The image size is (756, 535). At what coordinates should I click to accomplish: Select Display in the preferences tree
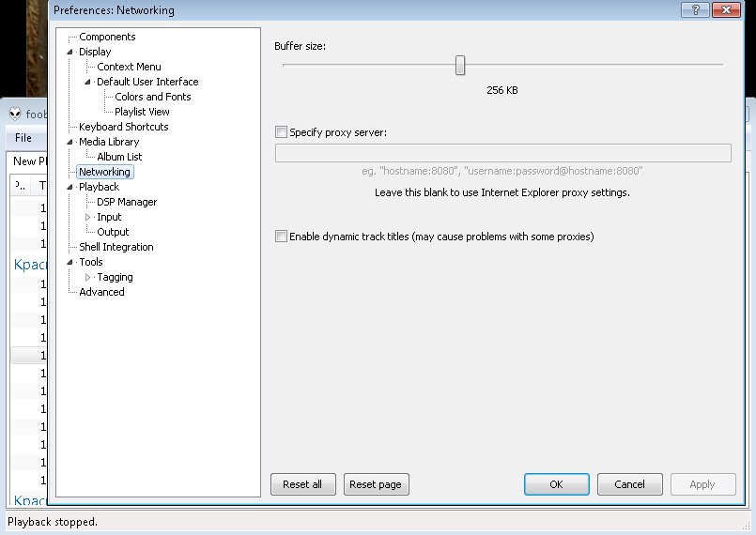(x=95, y=52)
